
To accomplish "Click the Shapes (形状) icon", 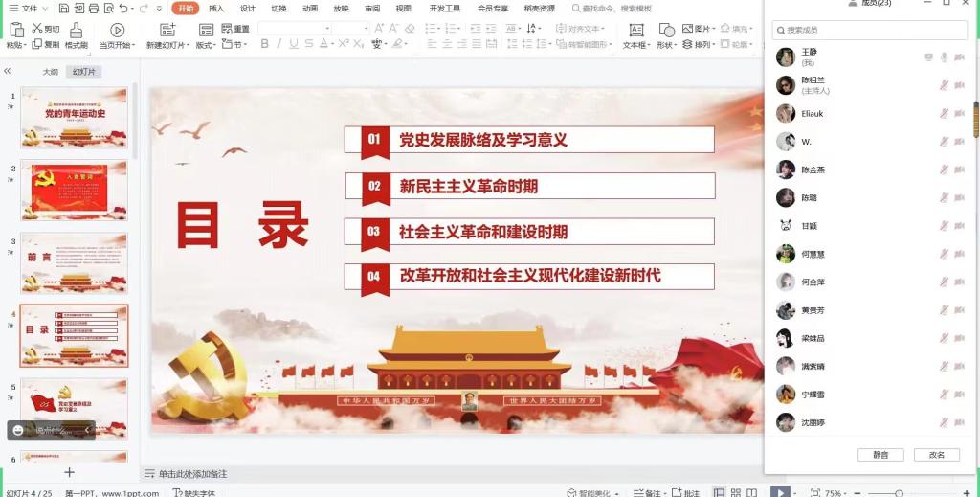I will point(667,30).
